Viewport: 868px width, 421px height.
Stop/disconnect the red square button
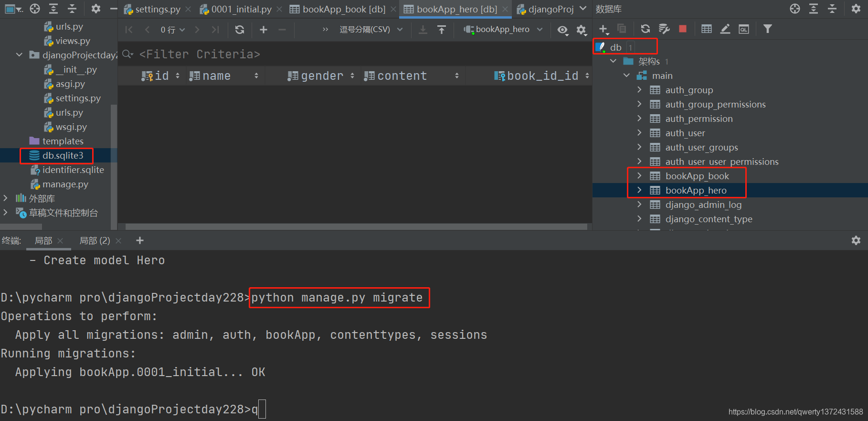coord(683,29)
